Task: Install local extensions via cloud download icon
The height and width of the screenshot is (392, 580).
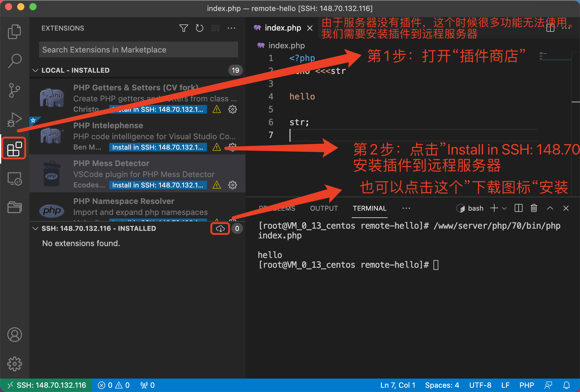Action: click(220, 229)
